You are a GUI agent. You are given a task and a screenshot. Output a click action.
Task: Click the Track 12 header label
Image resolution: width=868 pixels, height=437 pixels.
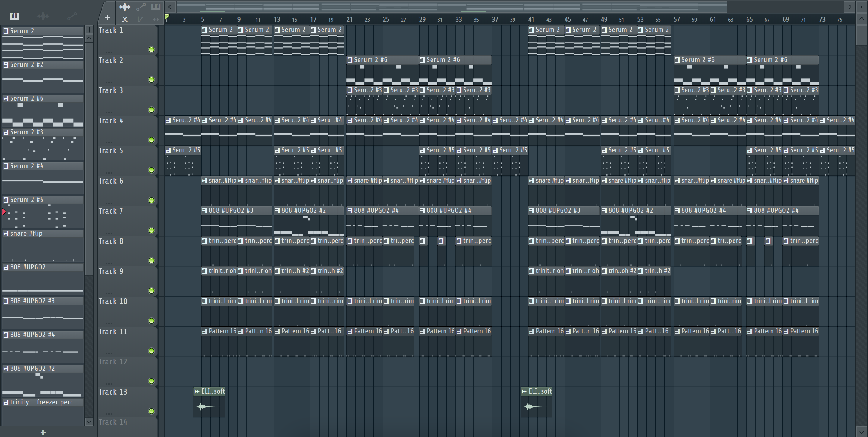click(x=113, y=362)
